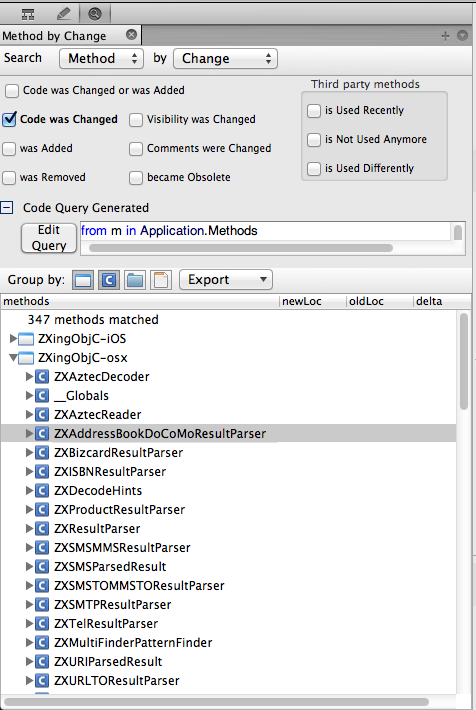Open the Change criteria dropdown
The width and height of the screenshot is (476, 710).
pyautogui.click(x=225, y=58)
